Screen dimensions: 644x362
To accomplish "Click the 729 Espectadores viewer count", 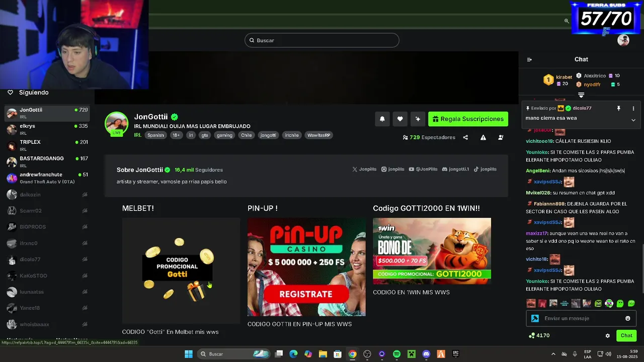I will (429, 137).
